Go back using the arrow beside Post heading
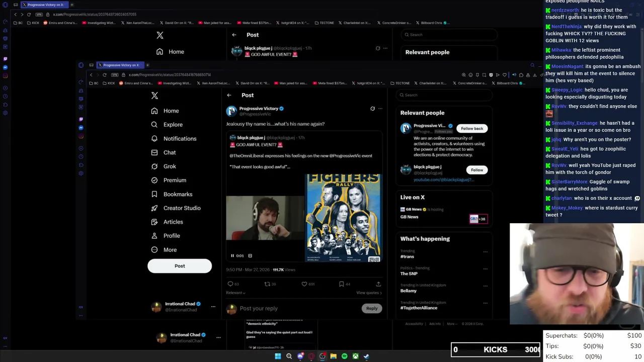The image size is (644, 362). (x=229, y=95)
